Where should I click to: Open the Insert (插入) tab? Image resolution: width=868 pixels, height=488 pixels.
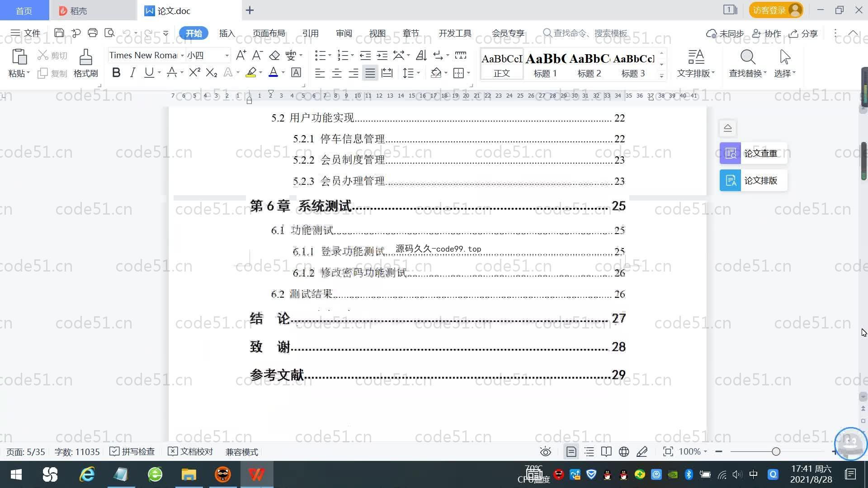[227, 33]
